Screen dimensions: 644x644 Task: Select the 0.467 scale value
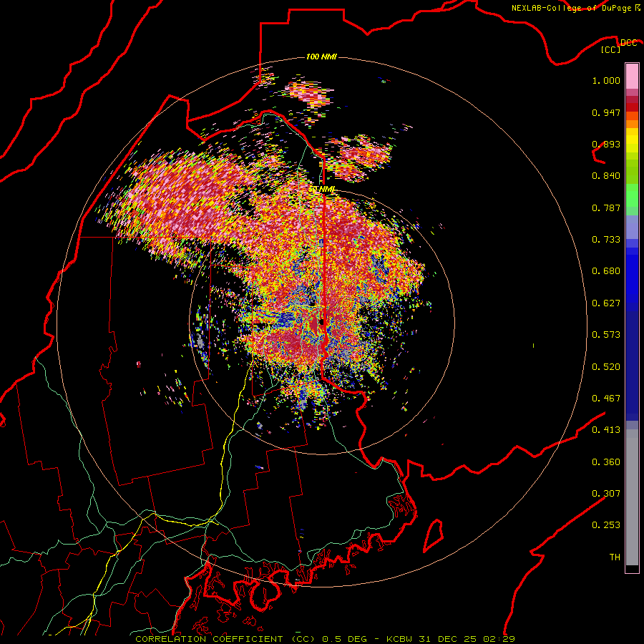click(x=606, y=399)
